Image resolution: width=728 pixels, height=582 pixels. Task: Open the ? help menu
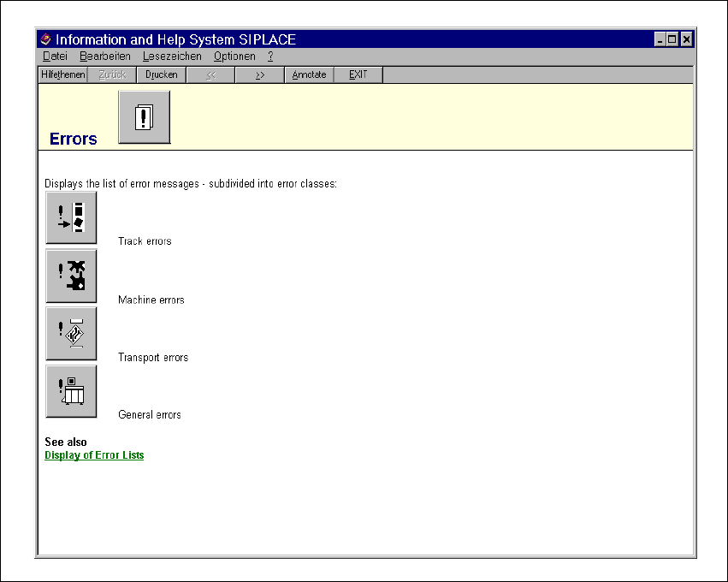(270, 56)
